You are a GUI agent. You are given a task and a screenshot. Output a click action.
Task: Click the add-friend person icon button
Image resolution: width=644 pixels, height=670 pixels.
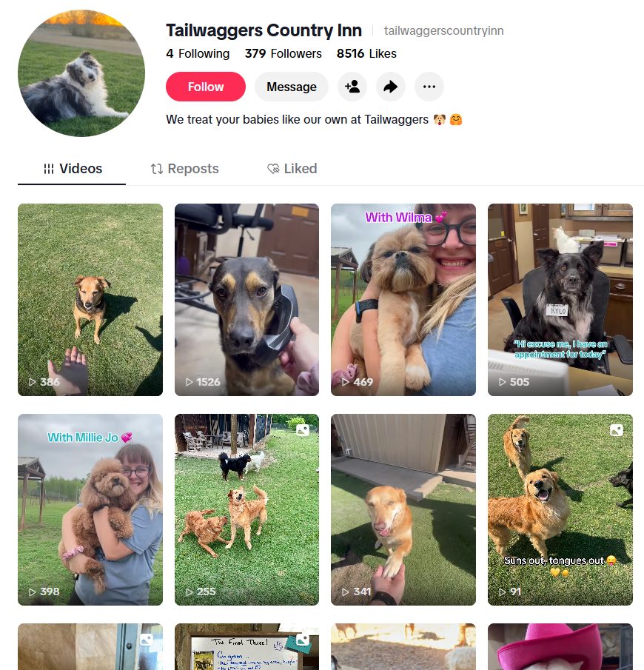(352, 87)
